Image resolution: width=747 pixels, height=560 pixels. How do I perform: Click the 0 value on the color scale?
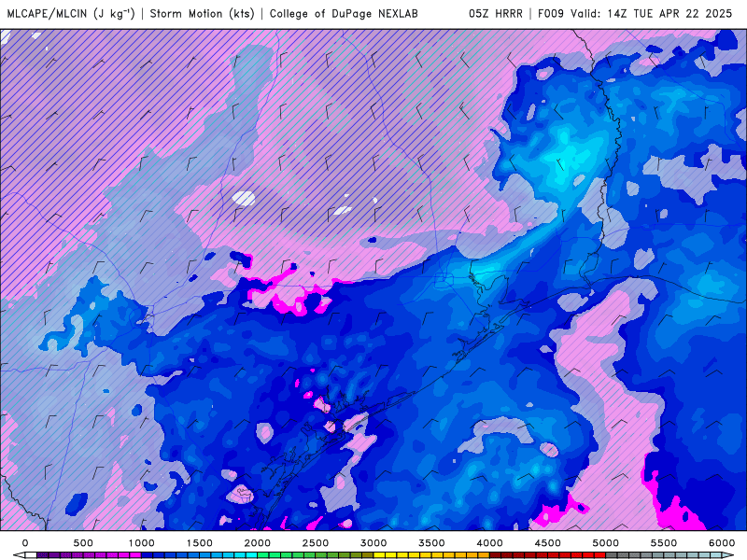25,543
